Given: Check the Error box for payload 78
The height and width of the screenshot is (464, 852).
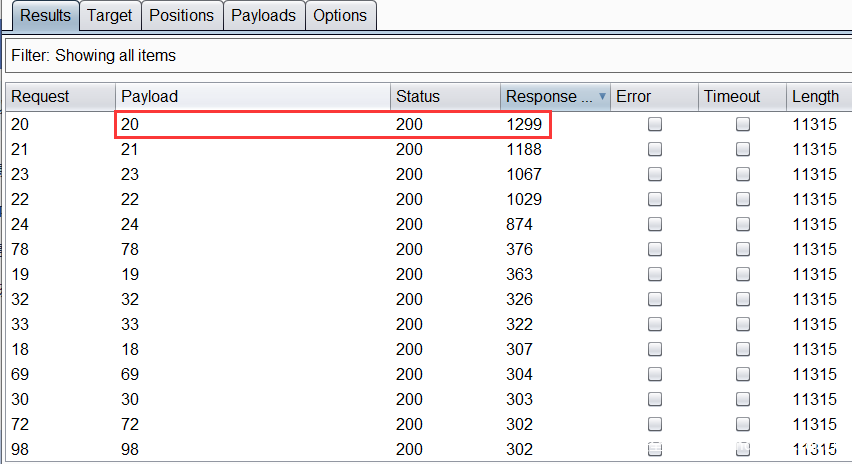Looking at the screenshot, I should click(x=655, y=249).
